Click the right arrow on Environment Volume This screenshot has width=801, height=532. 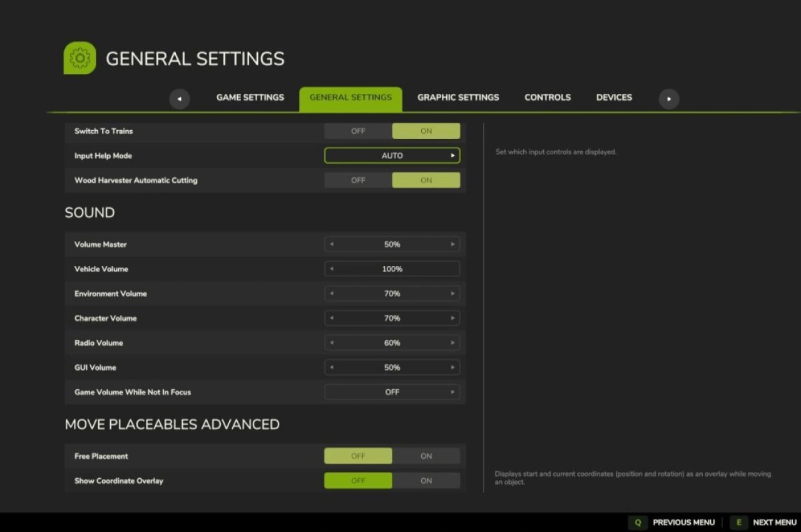453,293
